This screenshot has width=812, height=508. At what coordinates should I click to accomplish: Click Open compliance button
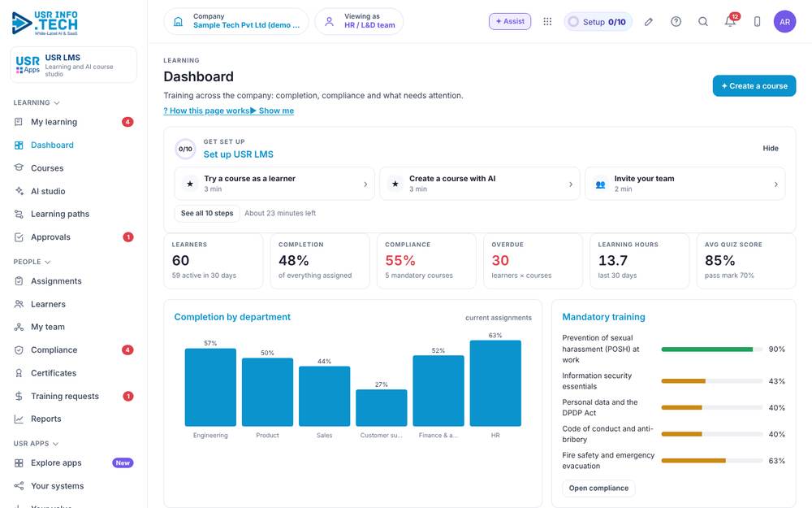click(x=598, y=488)
